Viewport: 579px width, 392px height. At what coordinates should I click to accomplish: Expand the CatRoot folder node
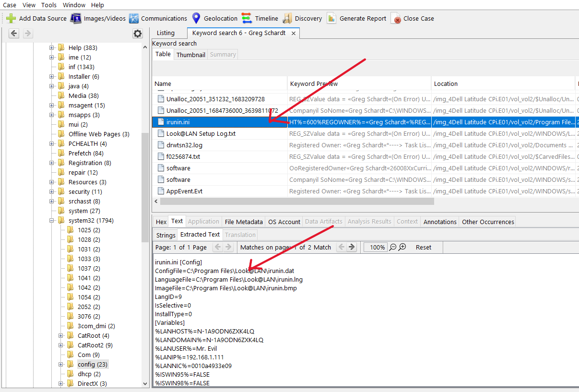(x=61, y=335)
